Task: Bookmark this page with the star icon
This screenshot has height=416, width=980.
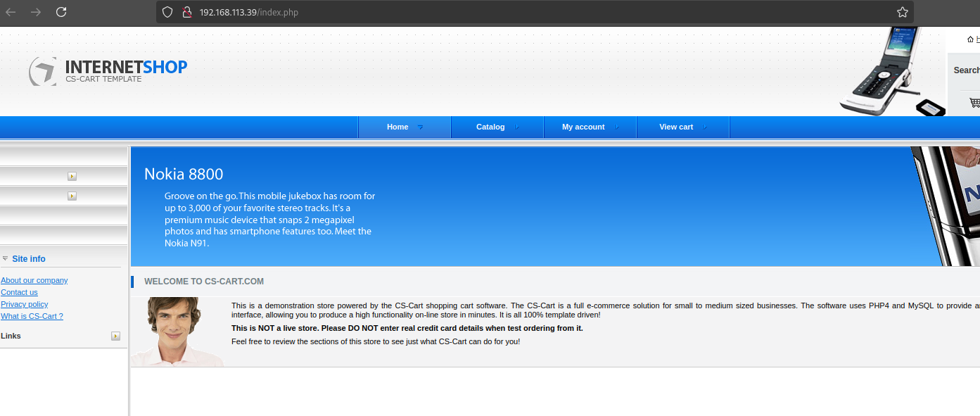Action: (x=903, y=12)
